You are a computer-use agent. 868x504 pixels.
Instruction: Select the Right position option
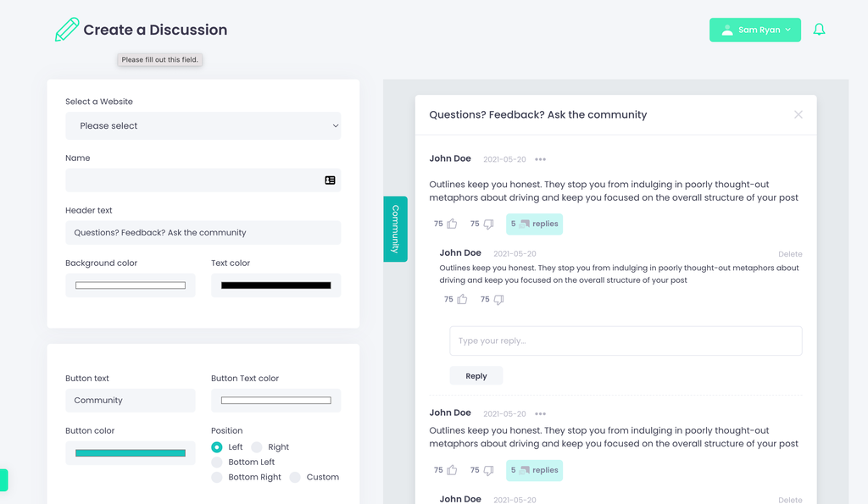[257, 447]
